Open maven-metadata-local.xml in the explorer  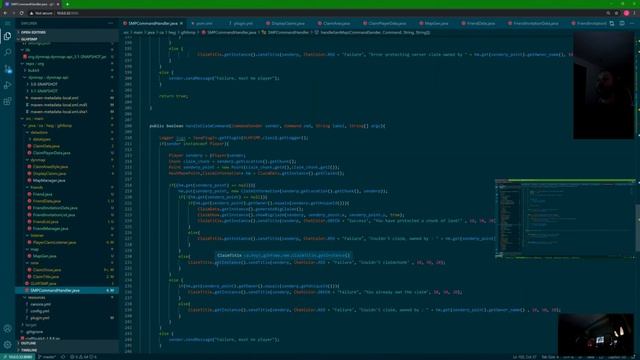click(x=67, y=98)
